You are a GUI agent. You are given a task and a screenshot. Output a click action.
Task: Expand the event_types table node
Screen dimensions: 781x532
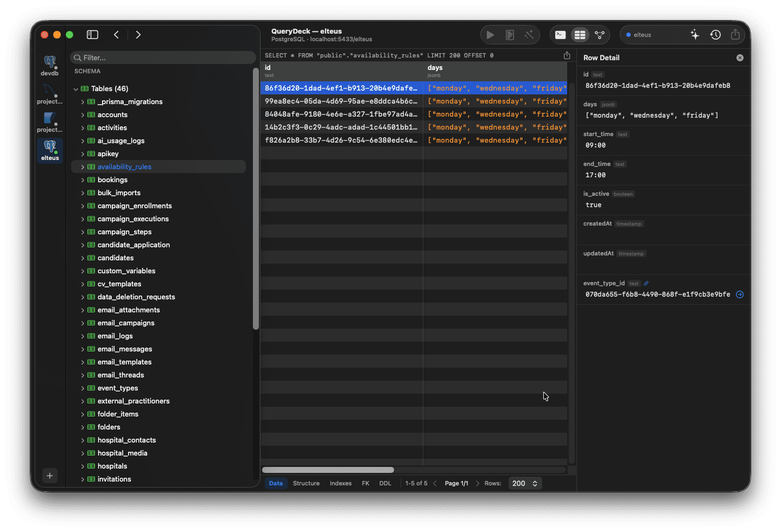coord(82,388)
